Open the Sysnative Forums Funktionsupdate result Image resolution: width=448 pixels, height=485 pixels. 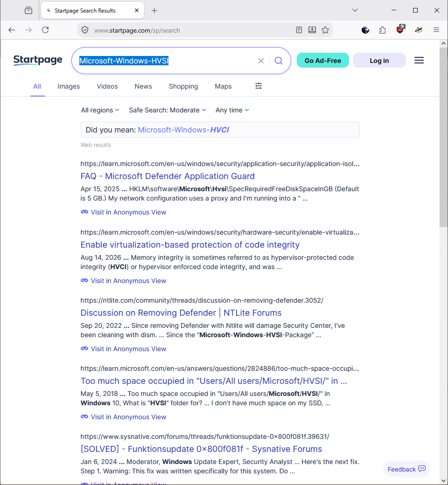coord(201,449)
